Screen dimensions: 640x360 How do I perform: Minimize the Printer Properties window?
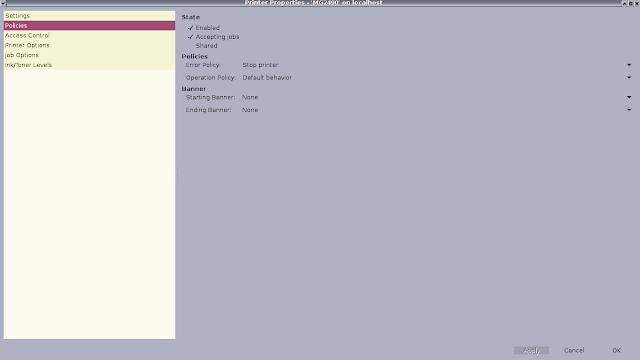coord(624,3)
